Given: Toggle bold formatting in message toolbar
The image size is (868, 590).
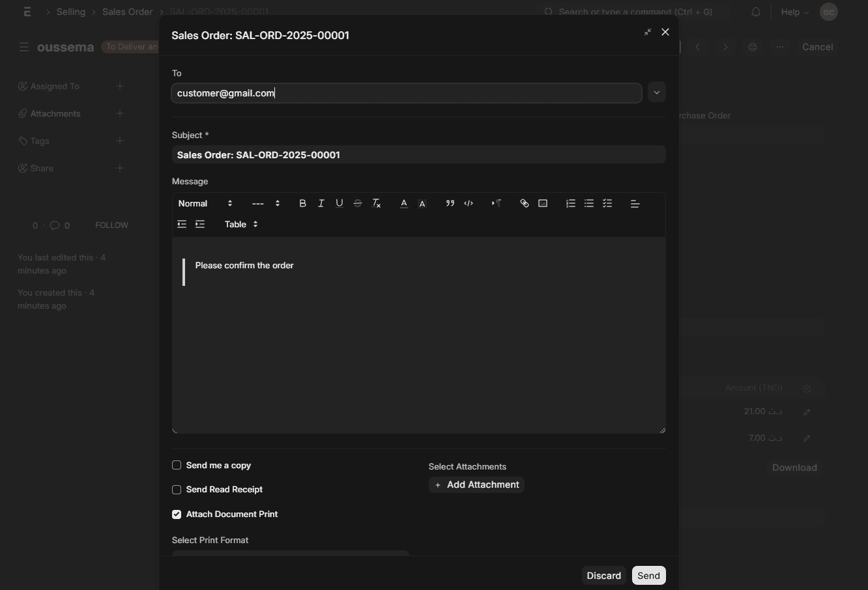Looking at the screenshot, I should coord(302,204).
